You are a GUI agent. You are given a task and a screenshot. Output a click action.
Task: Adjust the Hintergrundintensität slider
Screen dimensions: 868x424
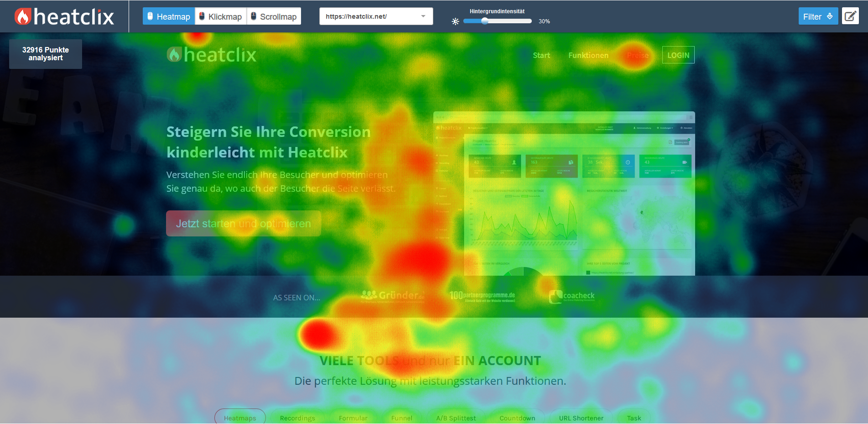(497, 21)
